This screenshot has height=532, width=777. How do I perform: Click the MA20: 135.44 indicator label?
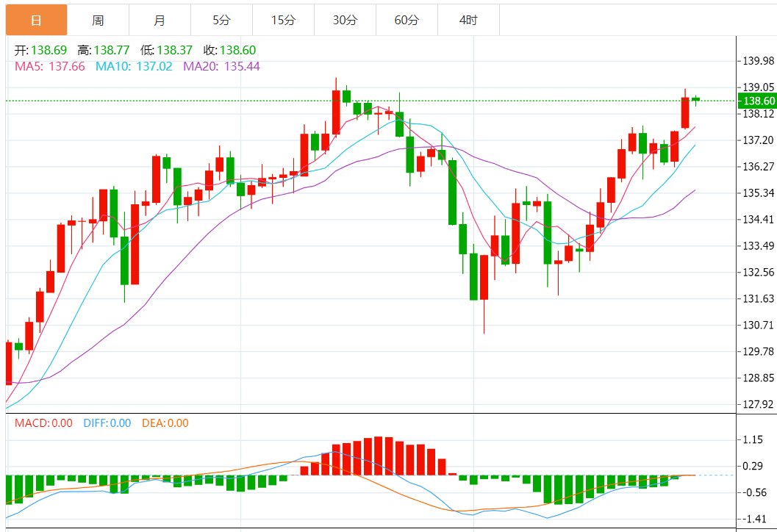pyautogui.click(x=221, y=66)
